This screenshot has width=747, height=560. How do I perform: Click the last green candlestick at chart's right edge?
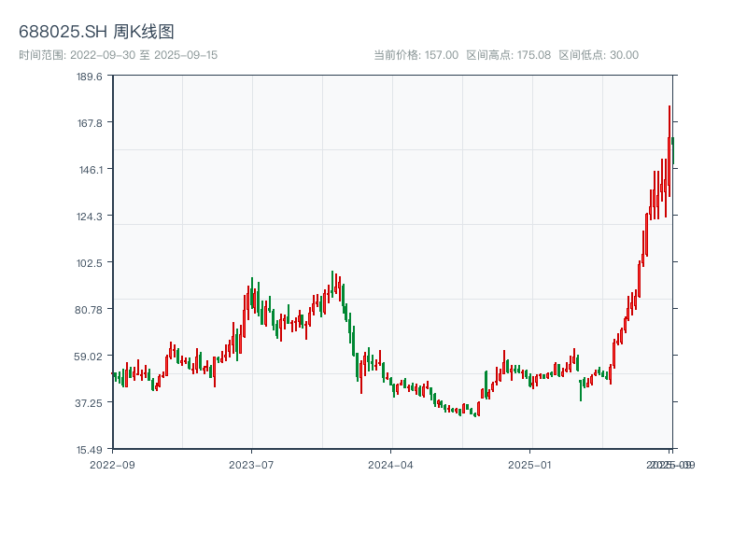672,150
